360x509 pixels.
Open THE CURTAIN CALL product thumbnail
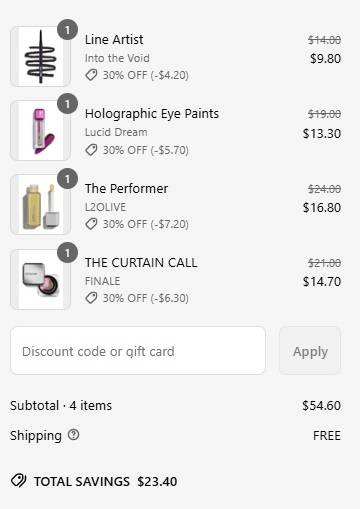(x=40, y=279)
